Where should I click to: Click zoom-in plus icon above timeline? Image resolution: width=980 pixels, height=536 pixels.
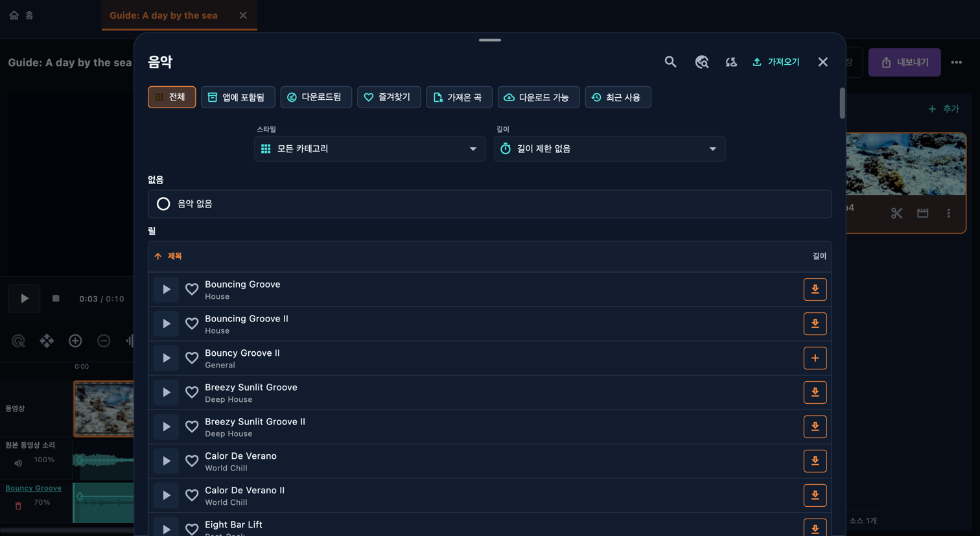[75, 340]
